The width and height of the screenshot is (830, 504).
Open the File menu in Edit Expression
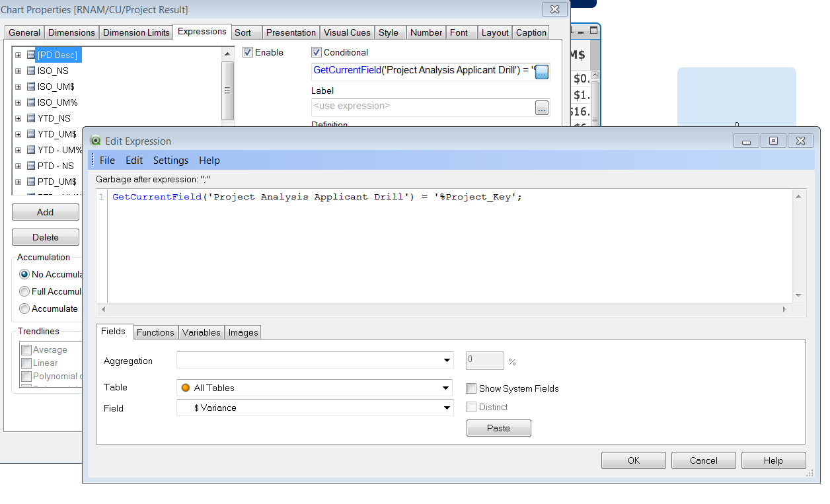[107, 161]
